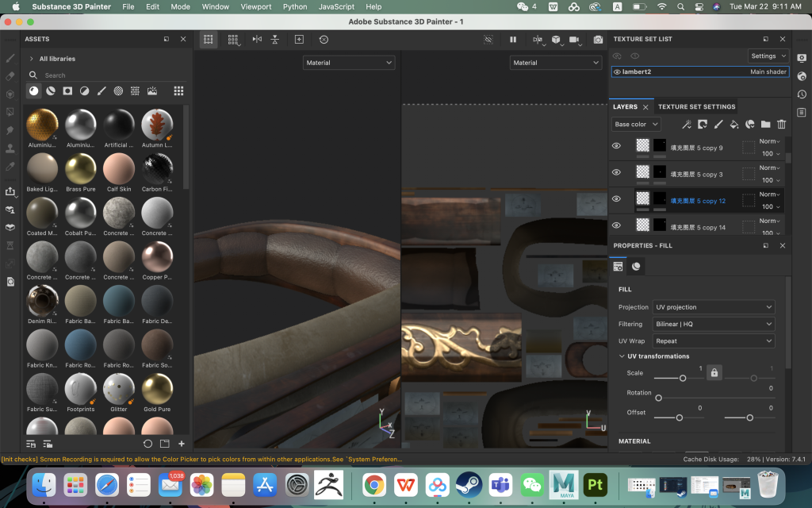The image size is (812, 508).
Task: Filter assets by Smart materials icon
Action: point(51,90)
